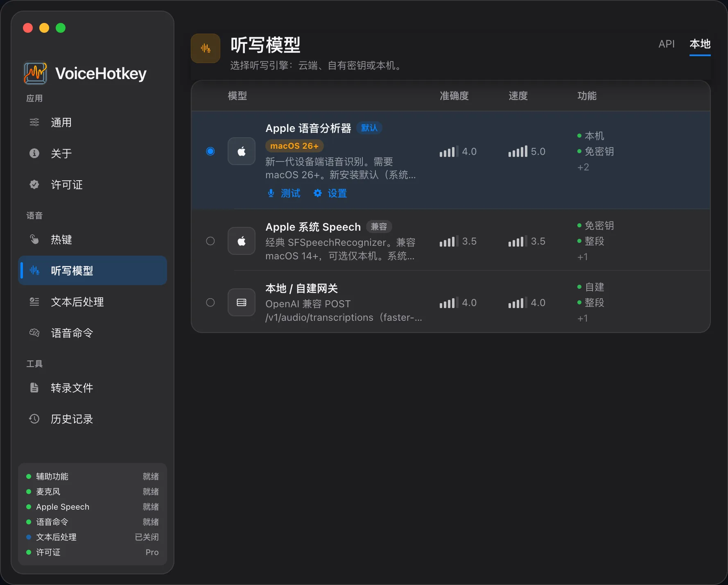
Task: Click the hand icon beside 热键
Action: [x=34, y=239]
